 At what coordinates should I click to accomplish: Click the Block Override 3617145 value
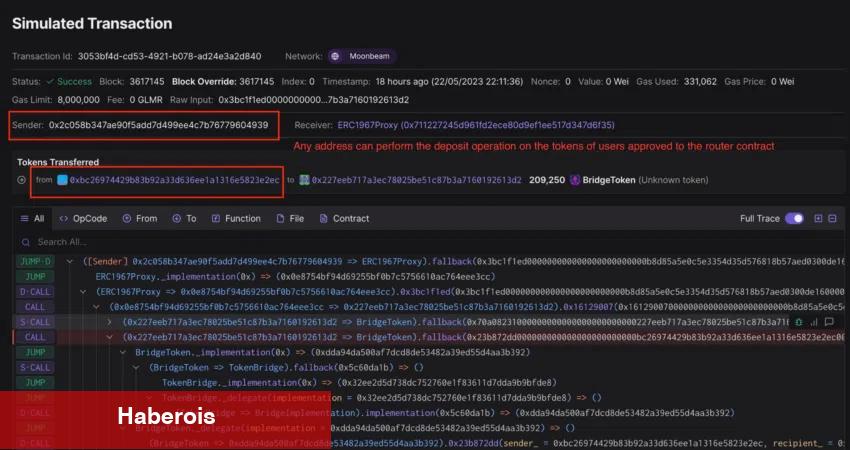pos(256,82)
